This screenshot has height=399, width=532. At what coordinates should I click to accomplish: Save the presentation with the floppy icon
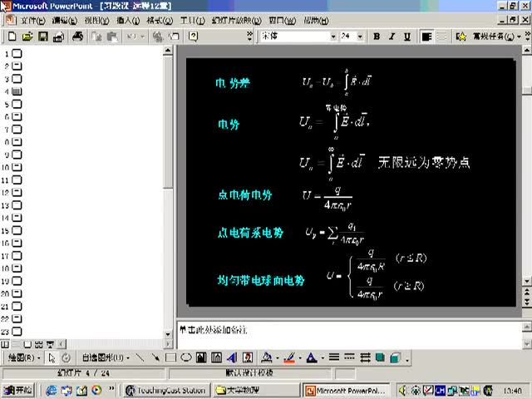coord(42,36)
